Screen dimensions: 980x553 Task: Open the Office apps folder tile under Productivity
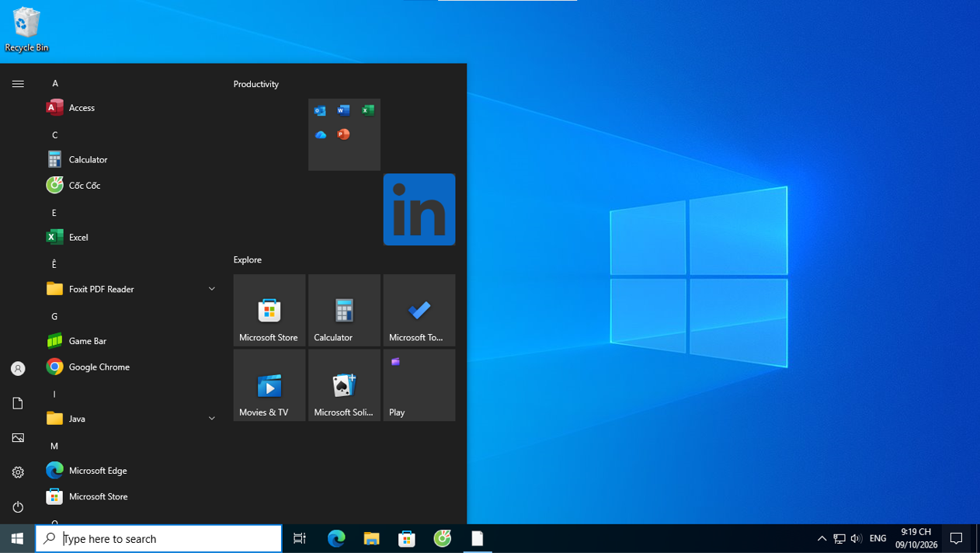tap(344, 134)
